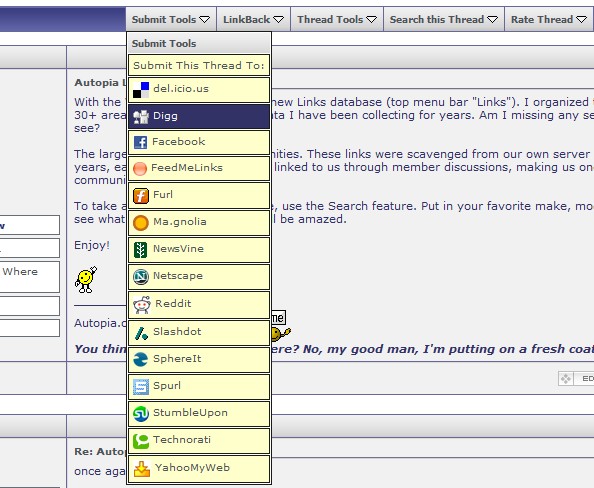Submit thread to SphereIt
Image resolution: width=594 pixels, height=488 pixels.
click(x=199, y=360)
